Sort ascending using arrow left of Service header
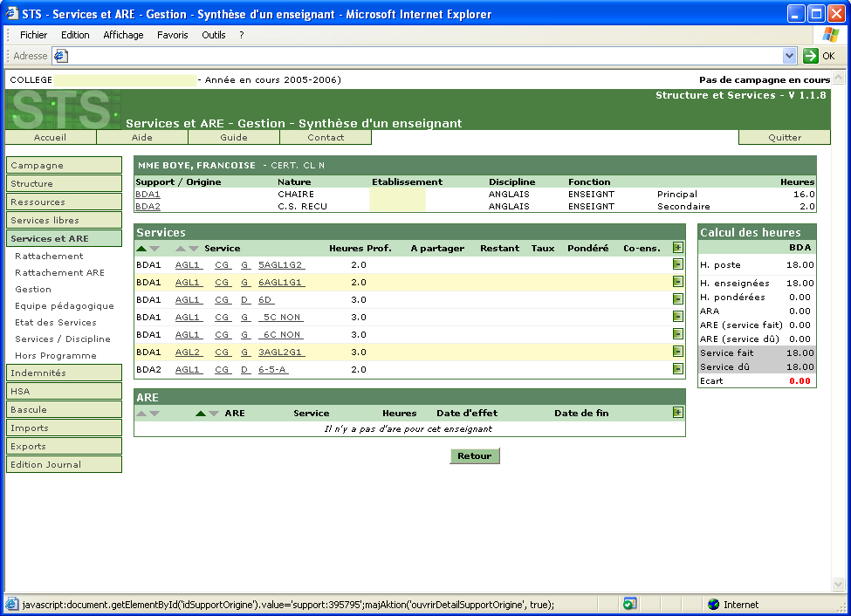Screen dimensions: 851x616 (x=181, y=249)
